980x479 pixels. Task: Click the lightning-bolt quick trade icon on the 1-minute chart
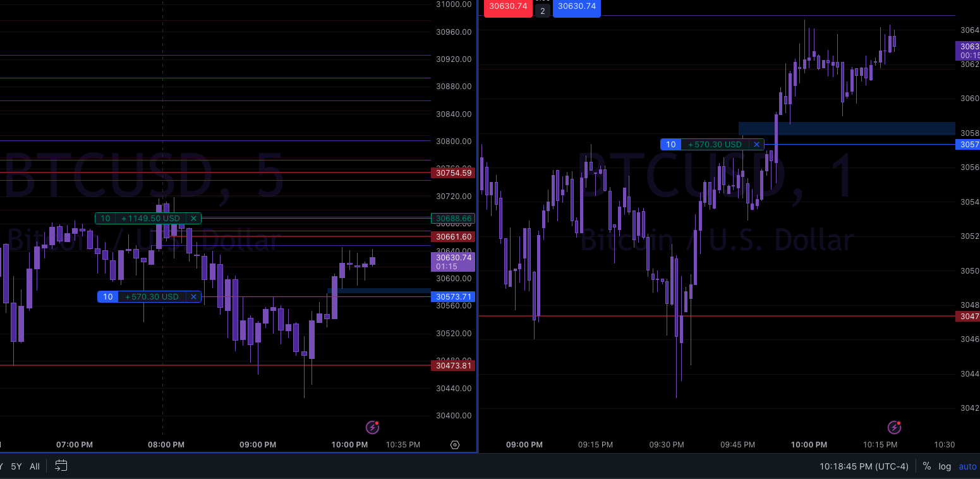point(894,427)
